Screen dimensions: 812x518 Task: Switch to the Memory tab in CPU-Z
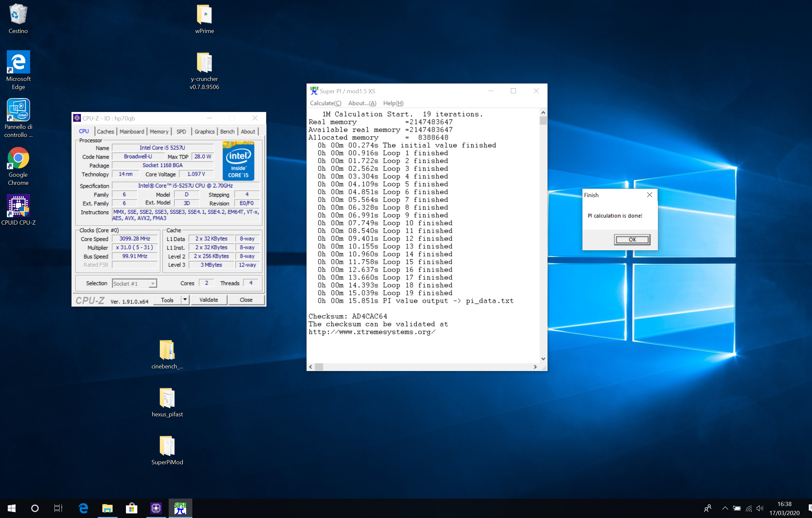pyautogui.click(x=159, y=131)
